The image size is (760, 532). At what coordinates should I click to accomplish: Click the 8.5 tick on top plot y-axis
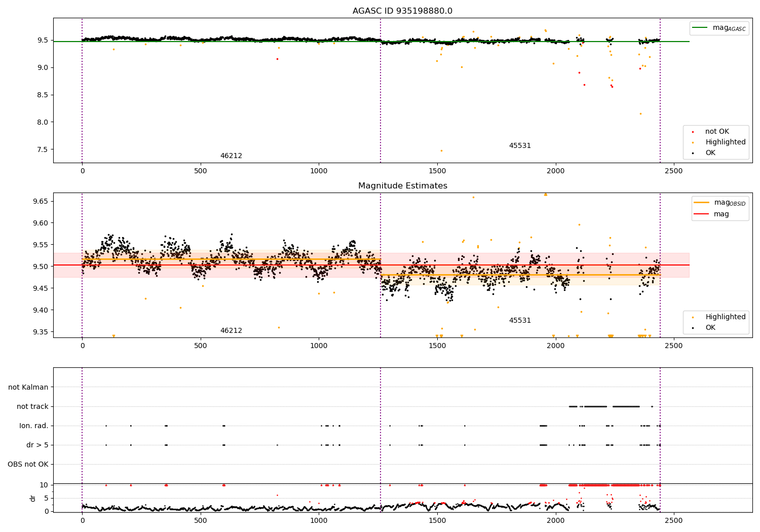[43, 95]
